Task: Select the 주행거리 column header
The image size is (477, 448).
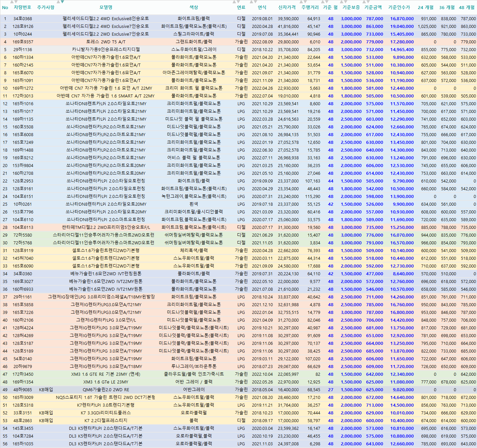Action: click(310, 7)
